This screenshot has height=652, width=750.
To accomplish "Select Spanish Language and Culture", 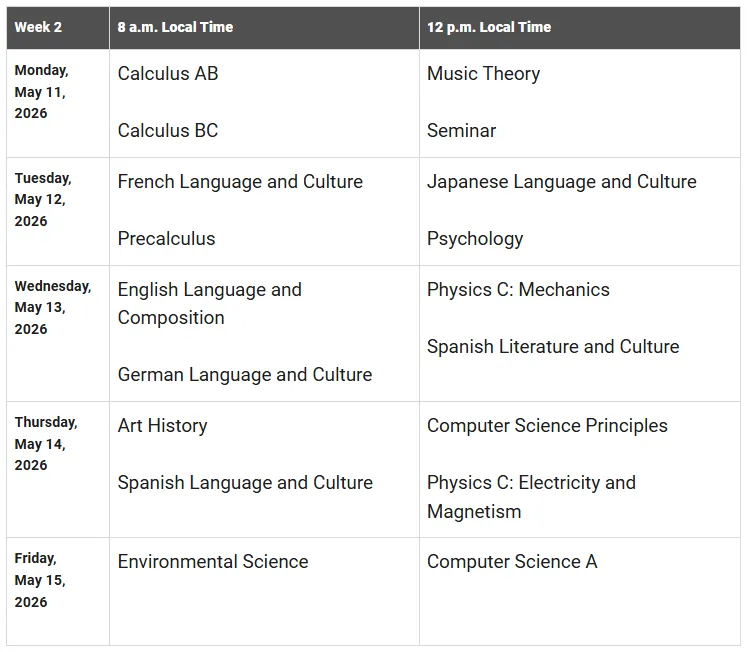I will [x=245, y=483].
